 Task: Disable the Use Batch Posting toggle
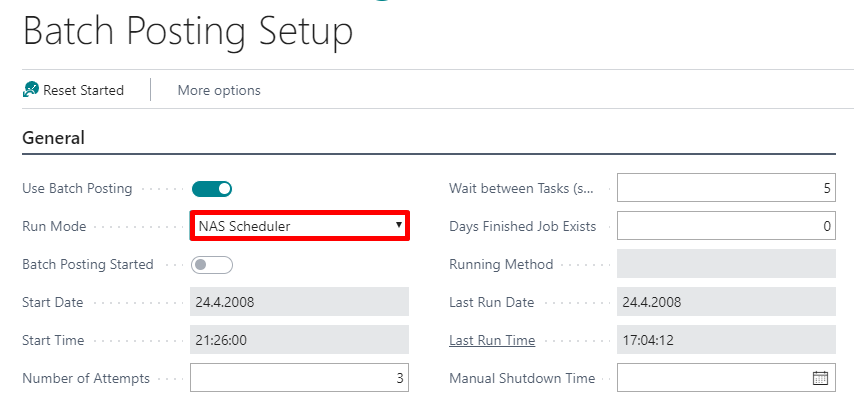212,188
